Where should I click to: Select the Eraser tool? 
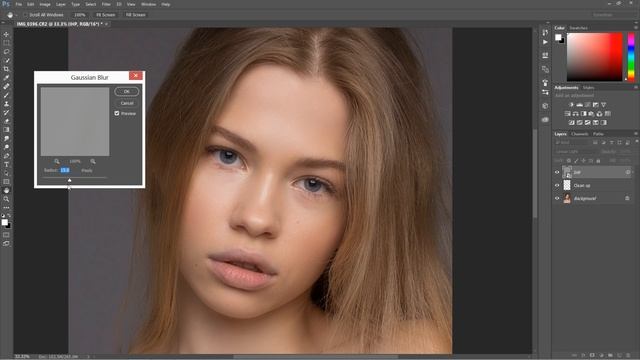(6, 121)
